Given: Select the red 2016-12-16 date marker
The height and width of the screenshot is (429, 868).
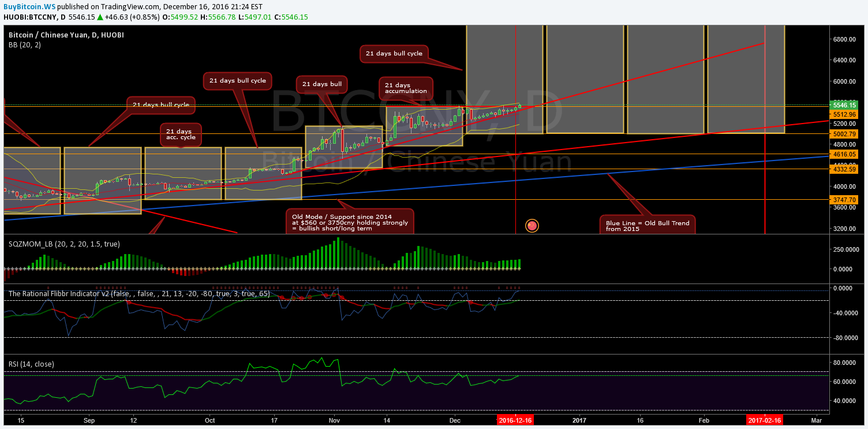Looking at the screenshot, I should [x=515, y=420].
